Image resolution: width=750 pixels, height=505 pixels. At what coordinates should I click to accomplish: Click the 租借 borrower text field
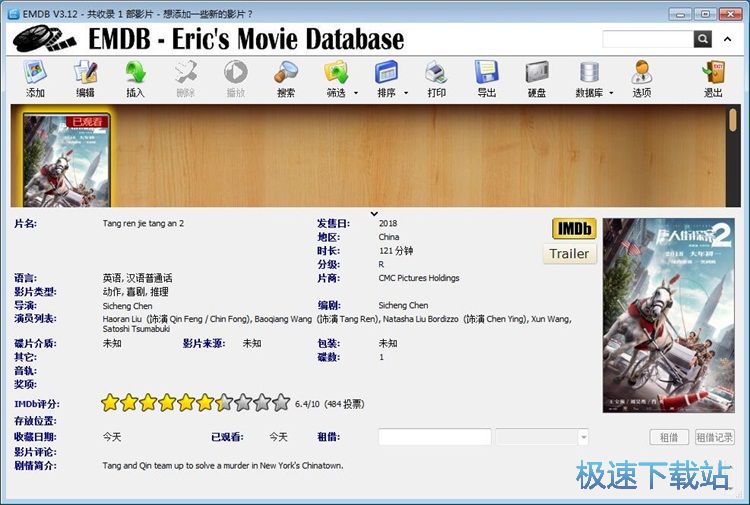(x=434, y=437)
